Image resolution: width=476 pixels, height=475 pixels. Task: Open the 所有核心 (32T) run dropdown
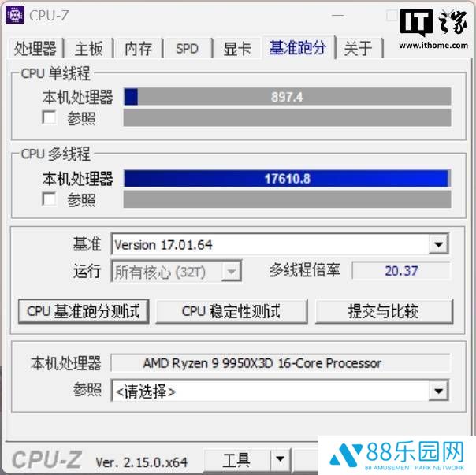(232, 271)
